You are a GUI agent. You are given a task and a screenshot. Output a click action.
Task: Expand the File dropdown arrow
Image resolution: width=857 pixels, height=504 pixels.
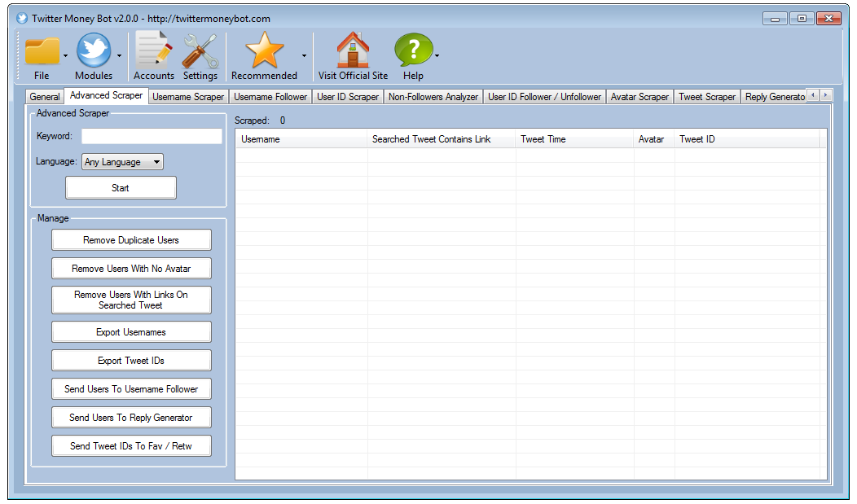[x=65, y=55]
